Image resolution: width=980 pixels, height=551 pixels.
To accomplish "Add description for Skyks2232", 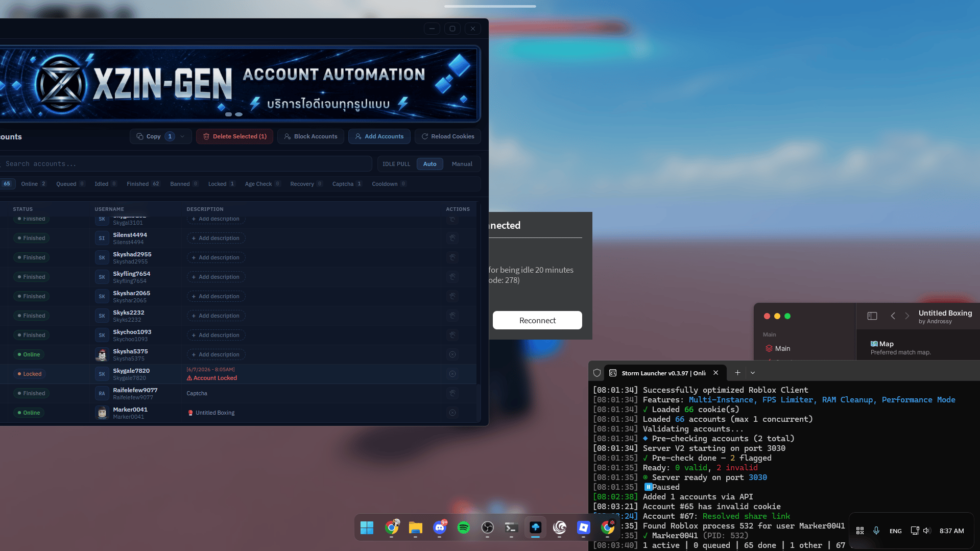I will 216,316.
